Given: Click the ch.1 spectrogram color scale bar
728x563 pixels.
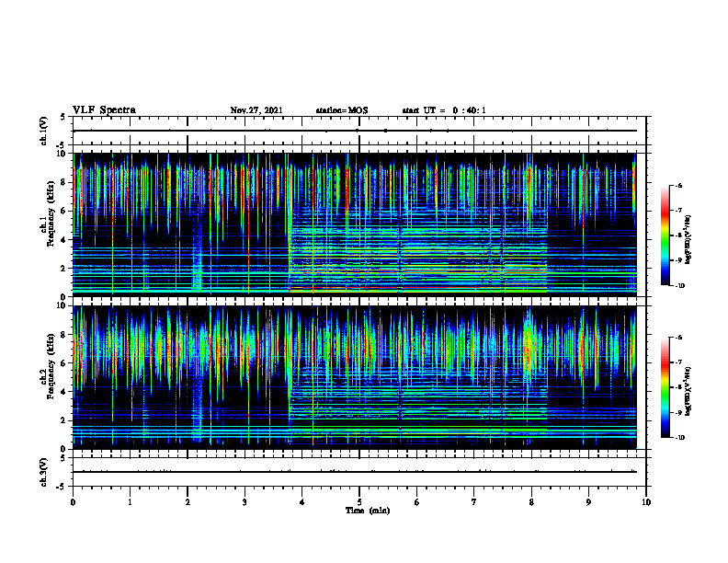Looking at the screenshot, I should pyautogui.click(x=665, y=236).
